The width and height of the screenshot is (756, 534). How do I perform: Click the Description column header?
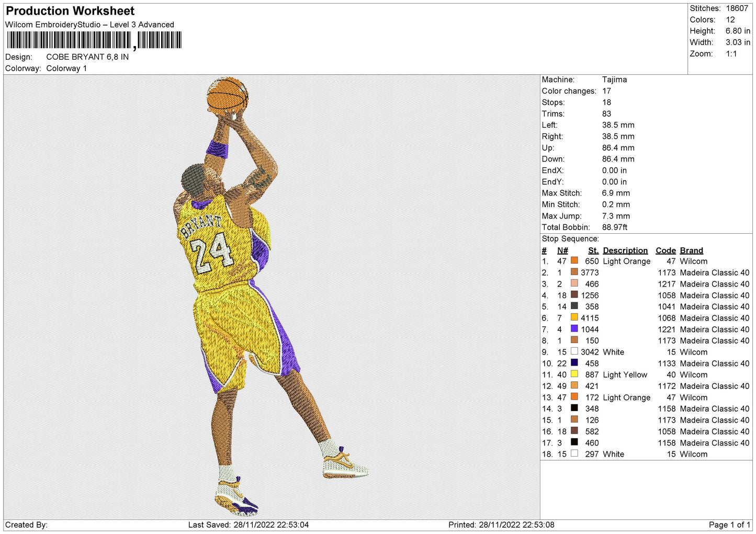[625, 251]
